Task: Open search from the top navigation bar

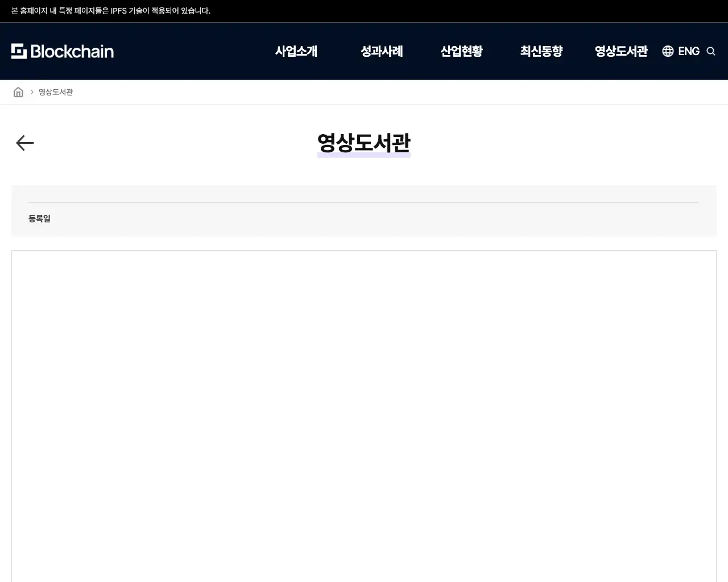Action: (711, 51)
